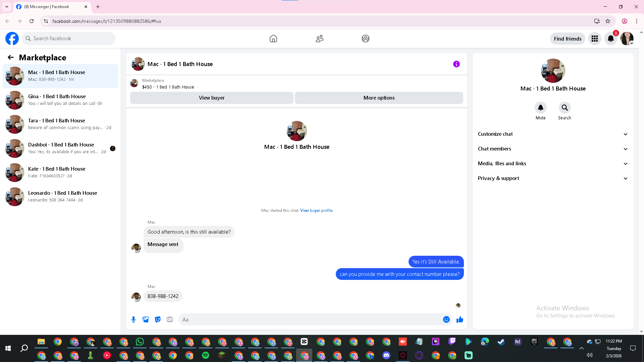
Task: Open the View buyer profile link
Action: 316,210
